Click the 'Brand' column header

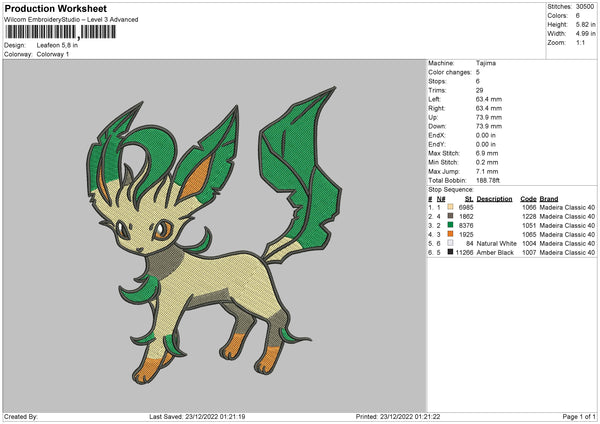549,199
